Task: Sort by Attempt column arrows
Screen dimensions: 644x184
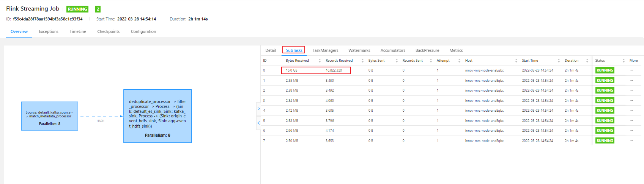Action: click(x=459, y=61)
